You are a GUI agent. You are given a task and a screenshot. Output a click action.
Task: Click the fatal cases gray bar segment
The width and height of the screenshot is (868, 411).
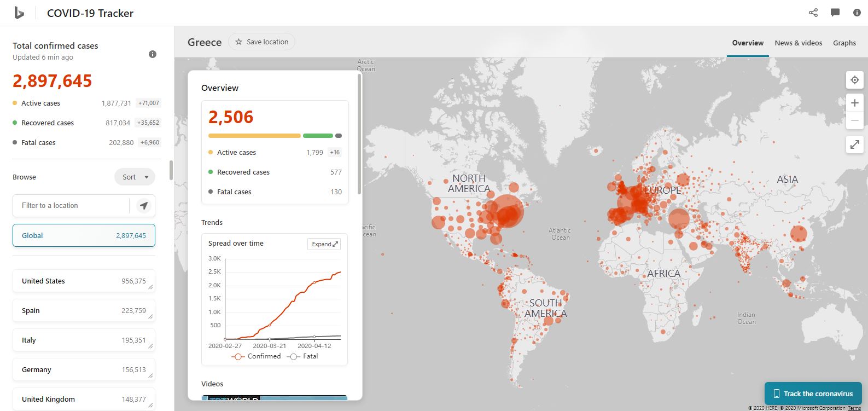339,136
